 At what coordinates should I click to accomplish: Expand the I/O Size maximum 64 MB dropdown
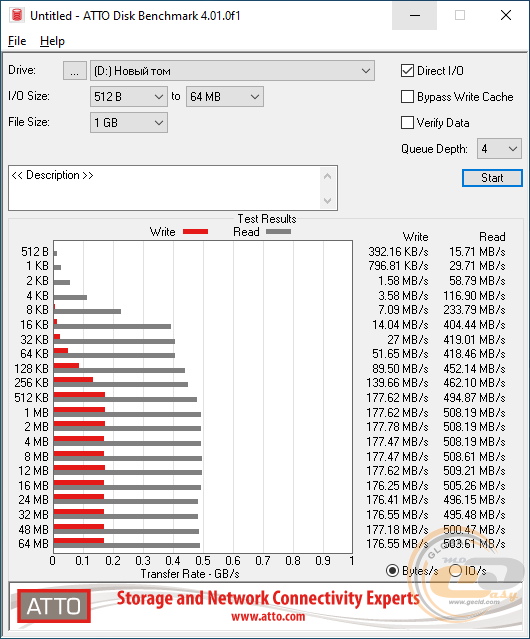(x=225, y=97)
